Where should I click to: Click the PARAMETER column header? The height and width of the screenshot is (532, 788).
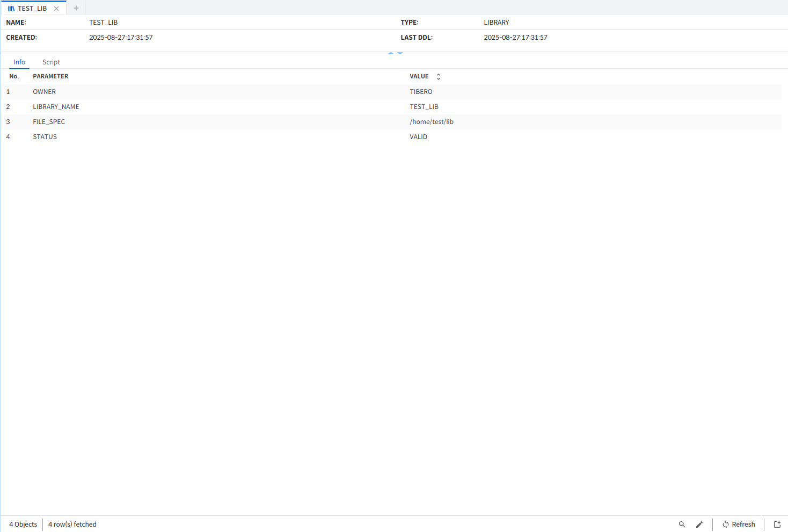click(x=50, y=76)
